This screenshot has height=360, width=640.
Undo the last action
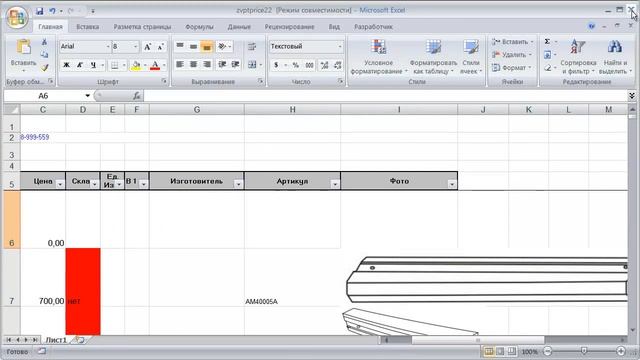(x=52, y=11)
